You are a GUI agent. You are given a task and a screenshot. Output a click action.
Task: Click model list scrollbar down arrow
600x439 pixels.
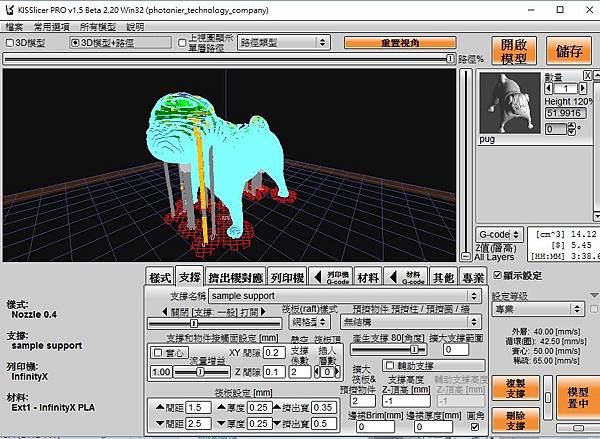[597, 217]
